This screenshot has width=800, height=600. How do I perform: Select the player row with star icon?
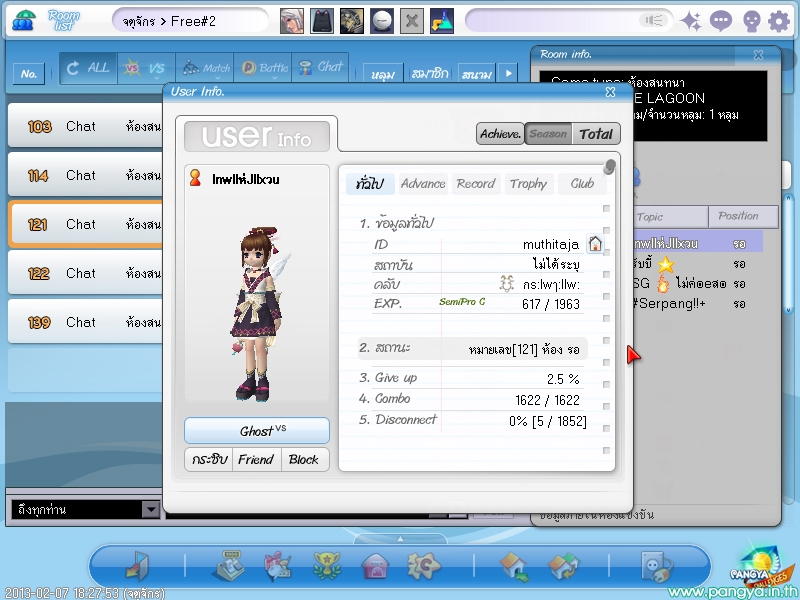tap(697, 264)
